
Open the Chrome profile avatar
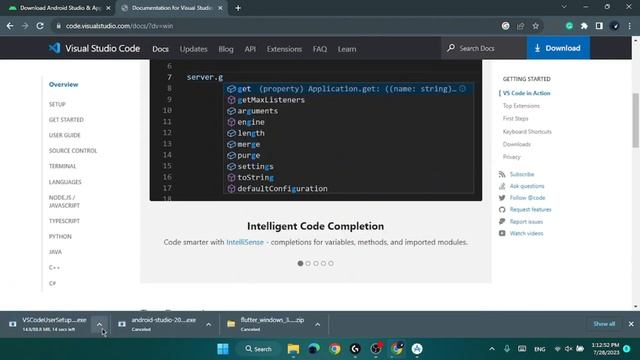point(615,26)
